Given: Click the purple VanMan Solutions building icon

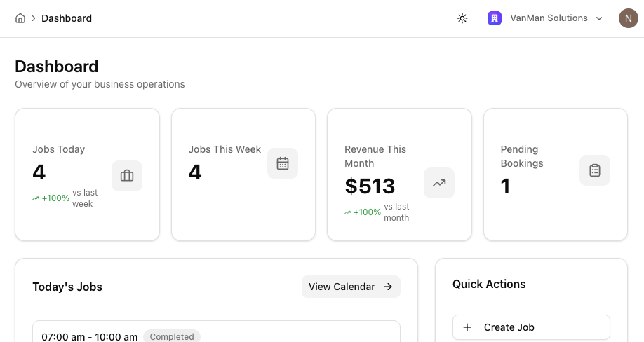Looking at the screenshot, I should pos(495,18).
